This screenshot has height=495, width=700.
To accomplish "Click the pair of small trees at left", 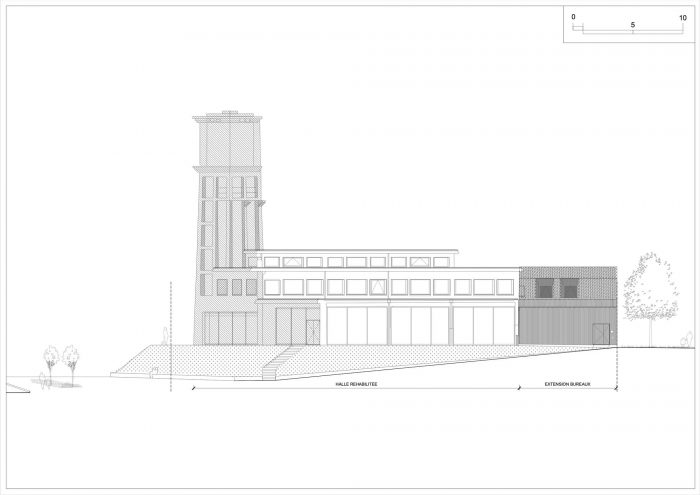I will 60,360.
